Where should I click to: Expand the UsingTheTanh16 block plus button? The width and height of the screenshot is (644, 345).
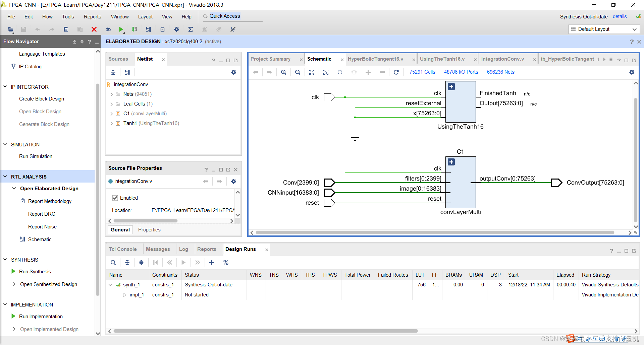pyautogui.click(x=451, y=87)
